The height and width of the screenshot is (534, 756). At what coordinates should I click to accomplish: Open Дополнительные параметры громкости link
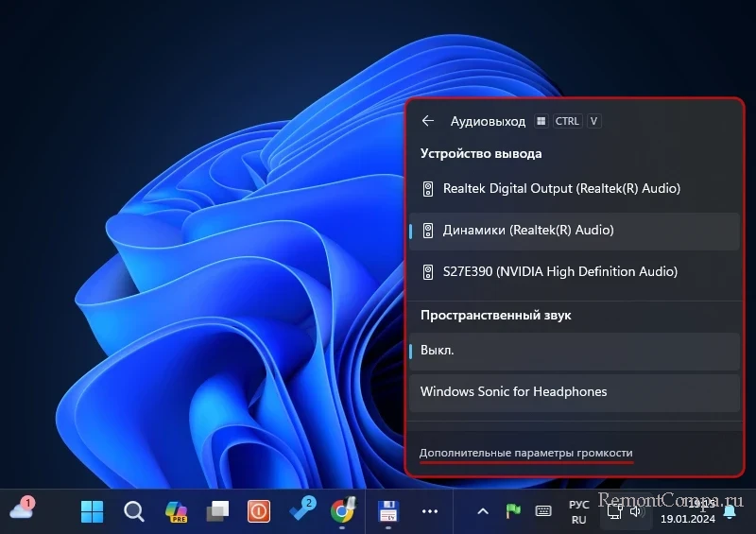525,453
